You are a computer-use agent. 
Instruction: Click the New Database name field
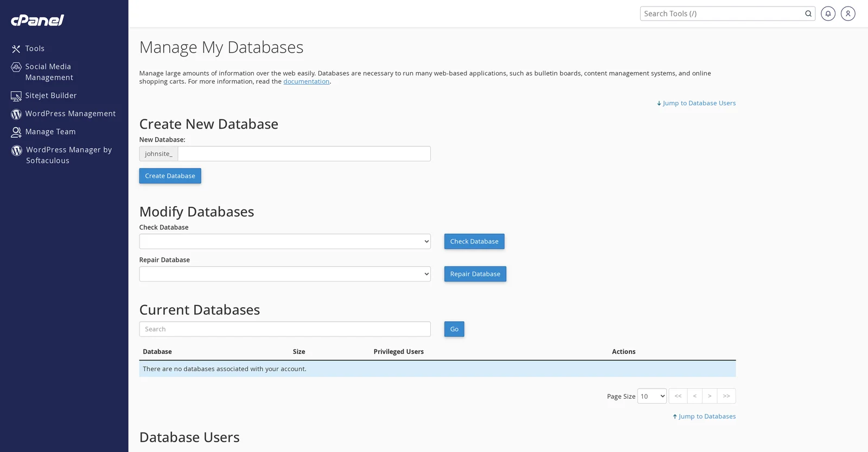coord(304,154)
